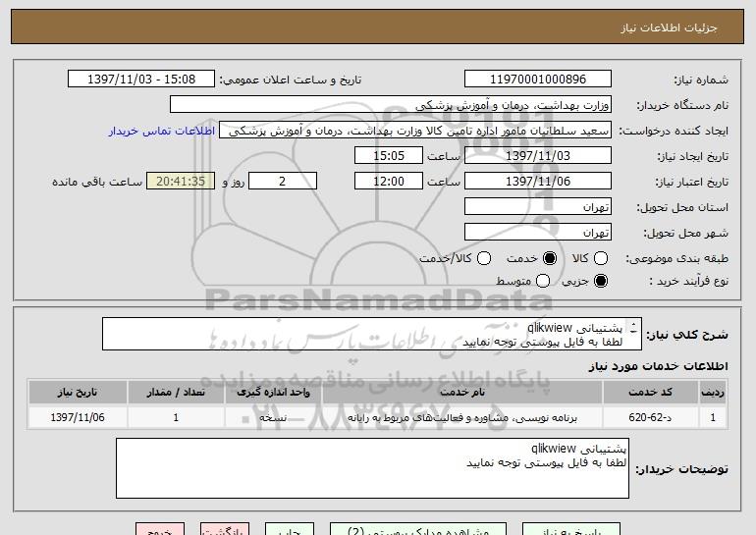Select the کالا/خدمت radio button

pyautogui.click(x=484, y=258)
